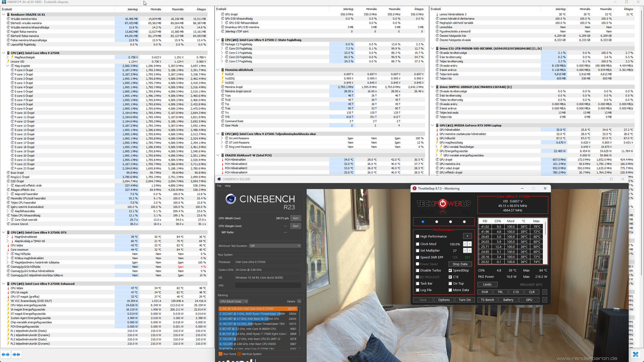Enable Speed Shift EPP checkbox
Screen dimensions: 644x362
417,257
